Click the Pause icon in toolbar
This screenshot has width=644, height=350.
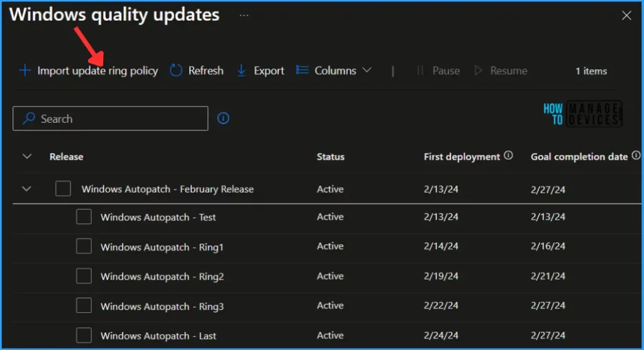click(420, 71)
